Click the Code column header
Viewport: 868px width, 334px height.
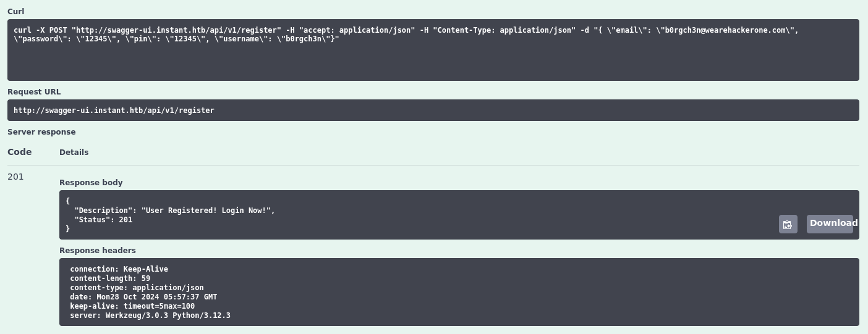coord(20,152)
